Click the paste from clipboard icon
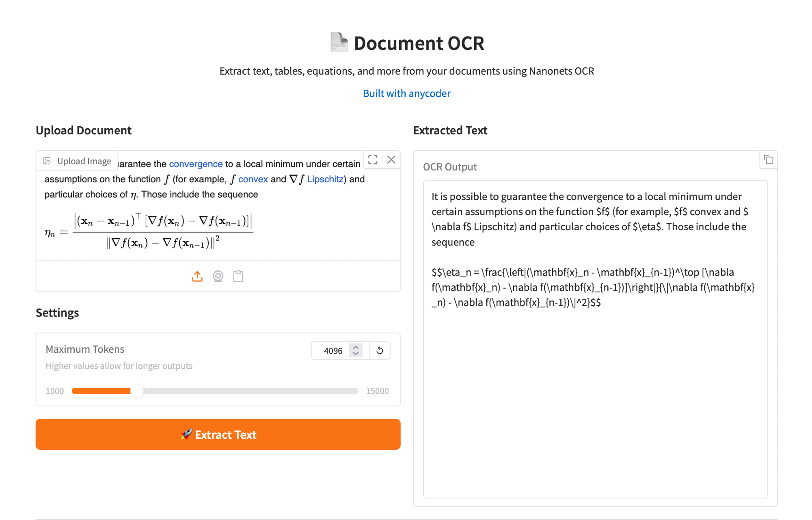The image size is (812, 520). 238,276
